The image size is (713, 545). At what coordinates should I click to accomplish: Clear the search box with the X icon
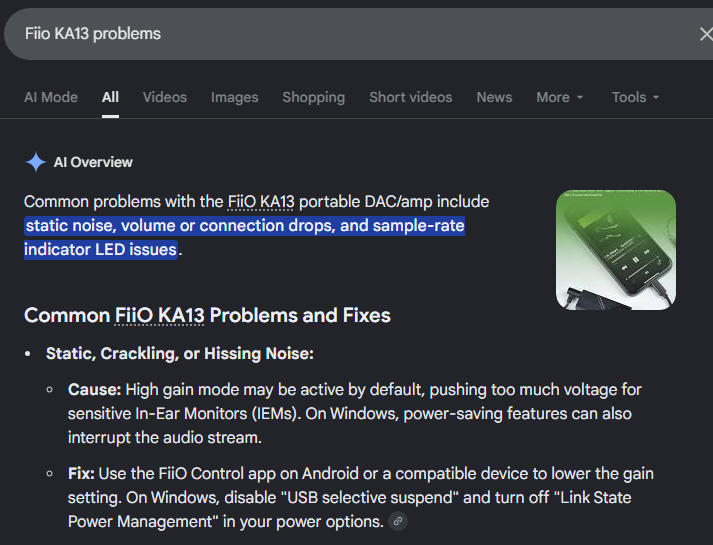706,34
